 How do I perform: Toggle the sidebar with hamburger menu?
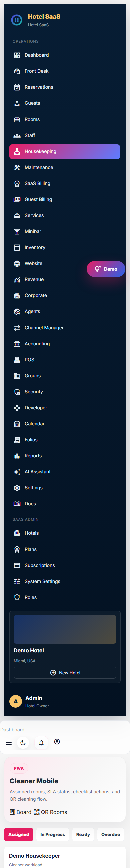(9, 742)
